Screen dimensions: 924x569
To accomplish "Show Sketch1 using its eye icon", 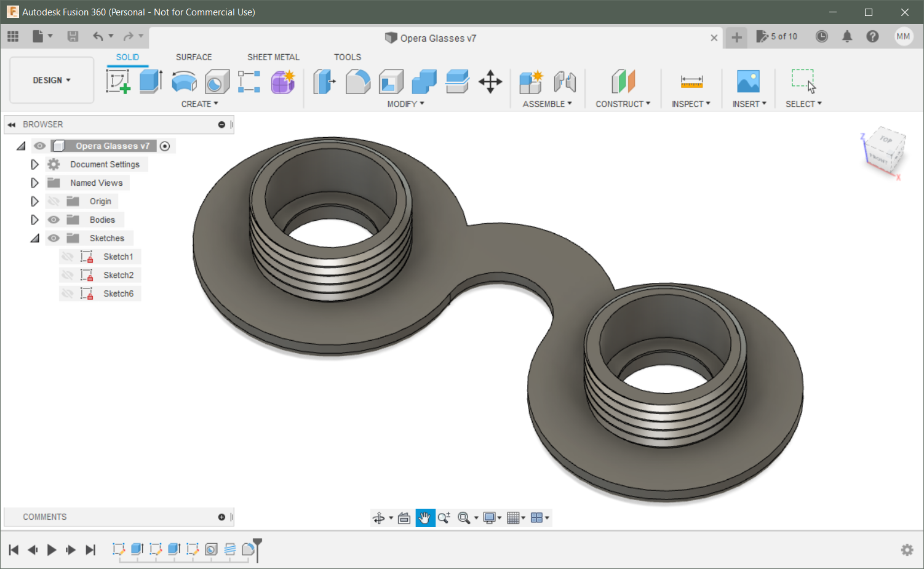I will [x=68, y=257].
